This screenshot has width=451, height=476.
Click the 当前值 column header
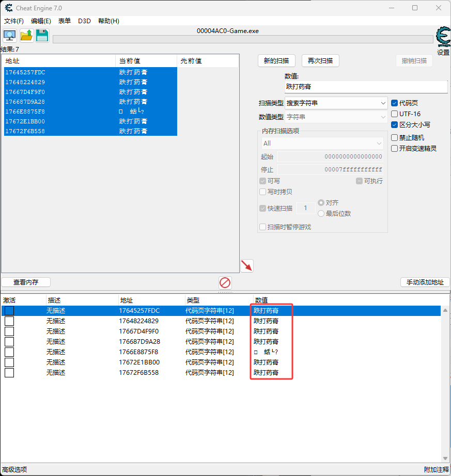(x=146, y=61)
